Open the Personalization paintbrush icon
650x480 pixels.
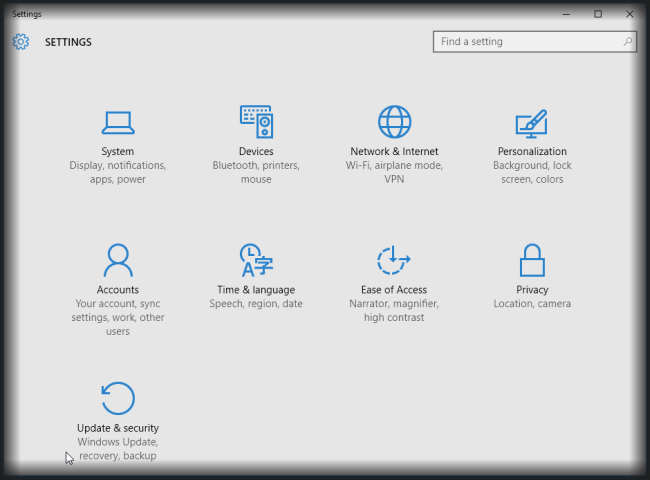click(532, 124)
